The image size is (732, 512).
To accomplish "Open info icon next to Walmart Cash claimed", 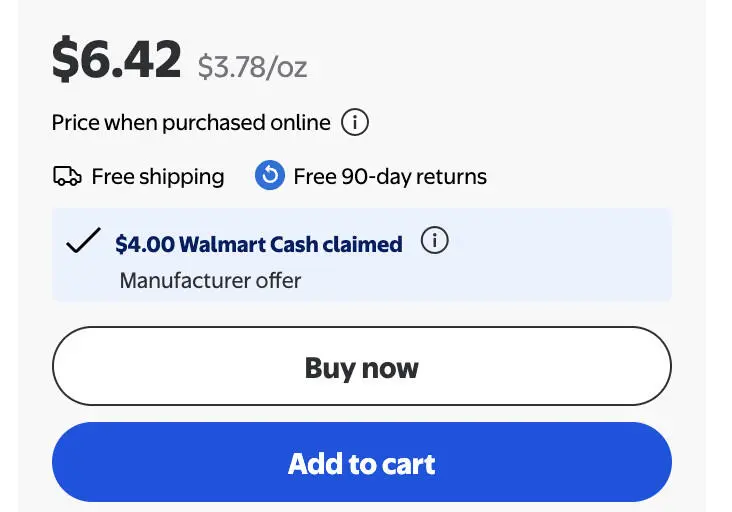I will [x=434, y=240].
